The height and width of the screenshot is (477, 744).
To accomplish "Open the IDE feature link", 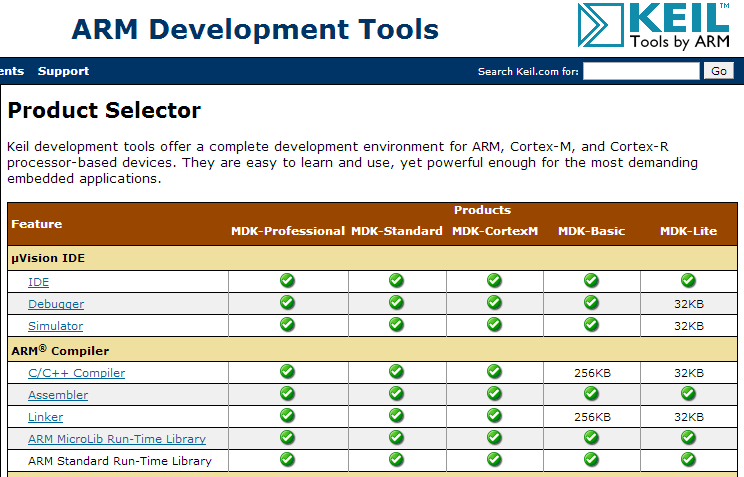I will click(38, 282).
